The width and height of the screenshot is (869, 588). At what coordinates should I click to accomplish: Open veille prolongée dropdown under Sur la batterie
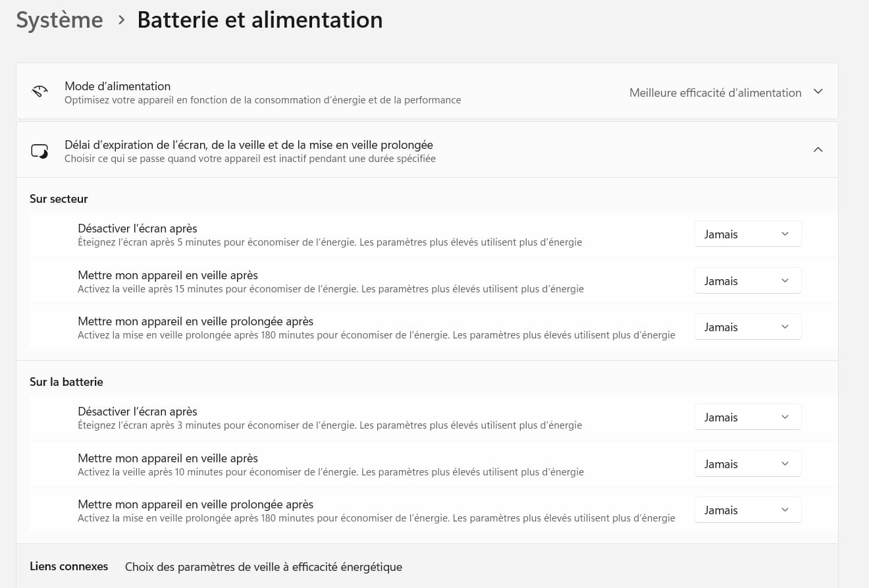point(747,510)
